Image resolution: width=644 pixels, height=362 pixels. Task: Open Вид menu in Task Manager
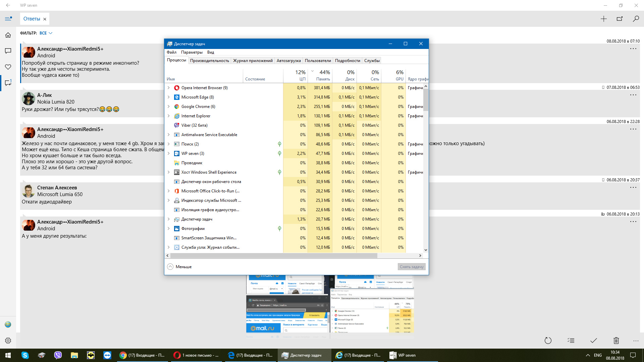click(211, 52)
